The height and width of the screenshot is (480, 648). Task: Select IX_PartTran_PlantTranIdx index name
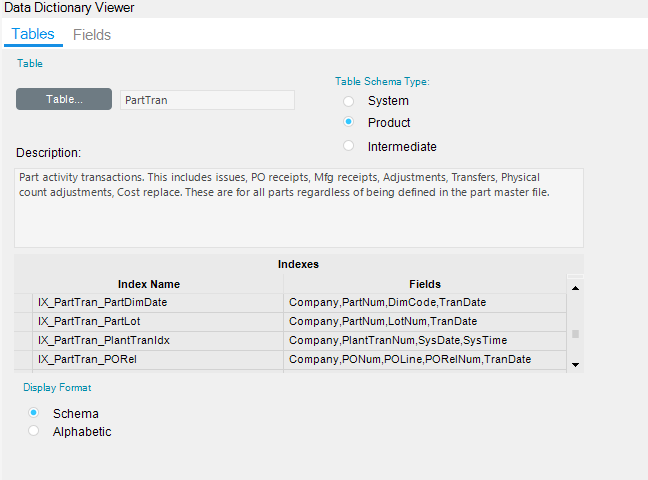(158, 341)
